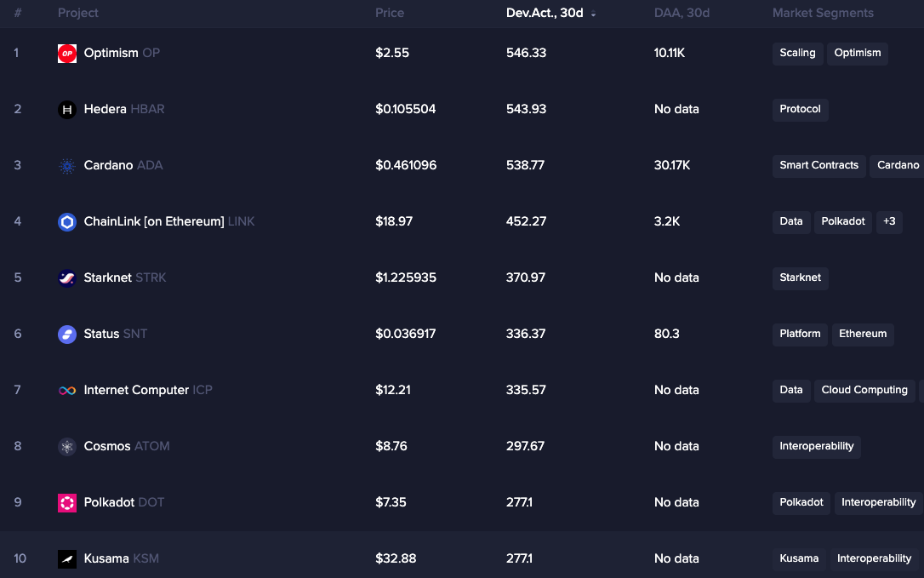Click the Status SNT logo icon
Screen dimensions: 924x578
tap(67, 334)
